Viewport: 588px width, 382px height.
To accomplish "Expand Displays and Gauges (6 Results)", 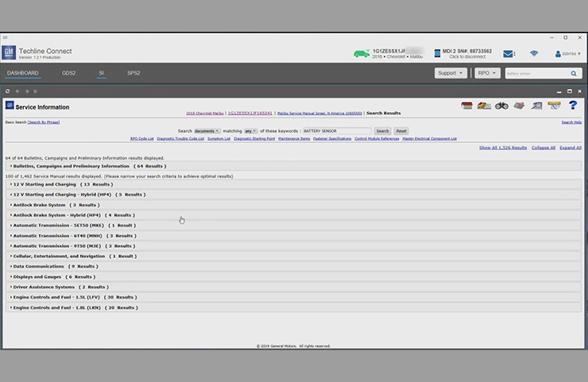I will click(x=293, y=276).
